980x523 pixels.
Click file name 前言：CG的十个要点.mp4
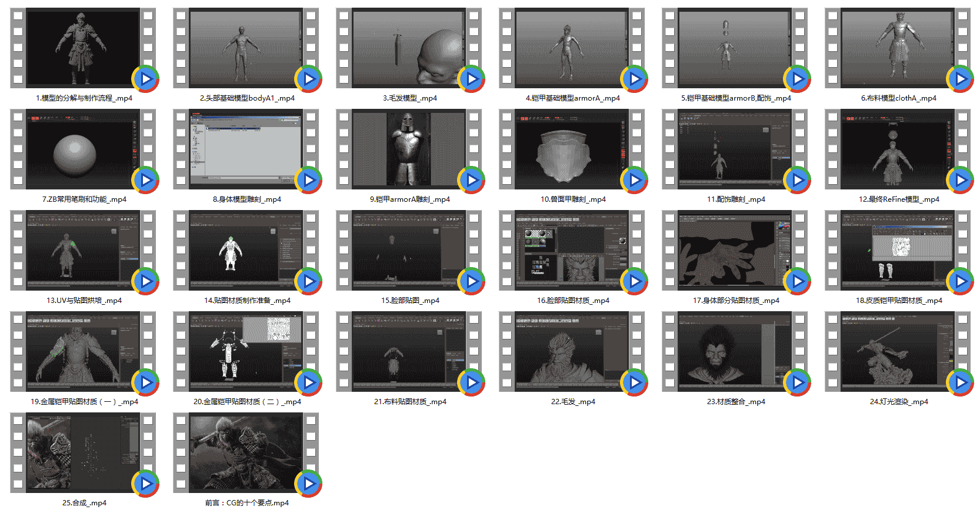tap(247, 503)
